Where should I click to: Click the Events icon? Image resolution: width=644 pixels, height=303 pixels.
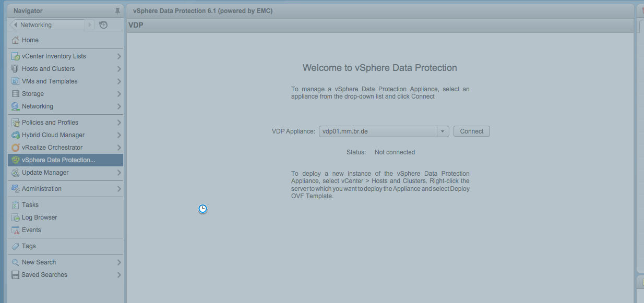[16, 230]
